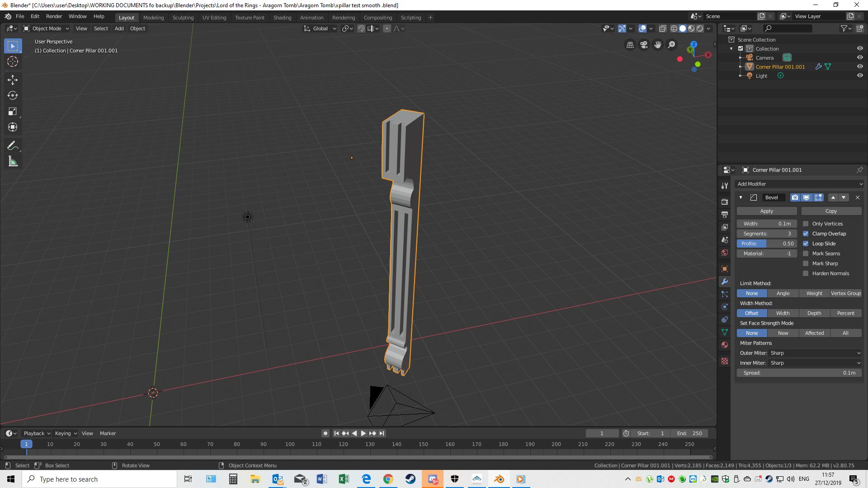Click the Copy button for Bevel modifier

point(831,211)
